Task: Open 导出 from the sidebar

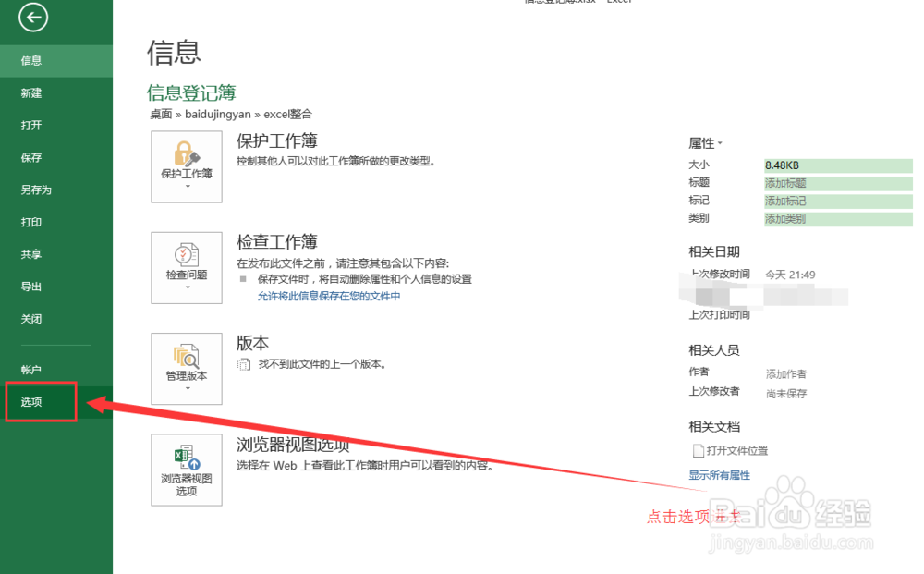Action: pyautogui.click(x=31, y=287)
